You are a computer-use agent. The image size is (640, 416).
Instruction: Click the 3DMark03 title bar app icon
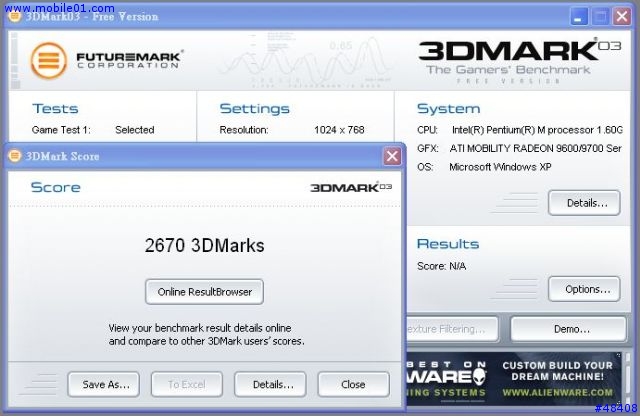15,16
